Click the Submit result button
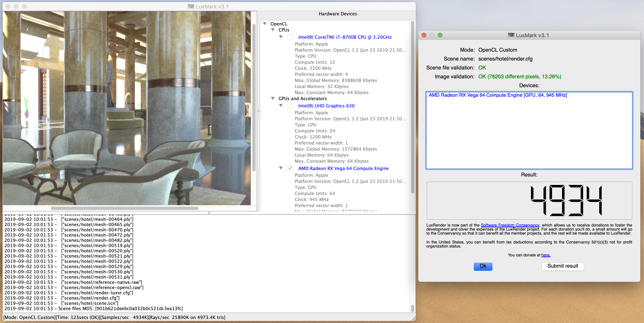This screenshot has width=644, height=323. 562,266
